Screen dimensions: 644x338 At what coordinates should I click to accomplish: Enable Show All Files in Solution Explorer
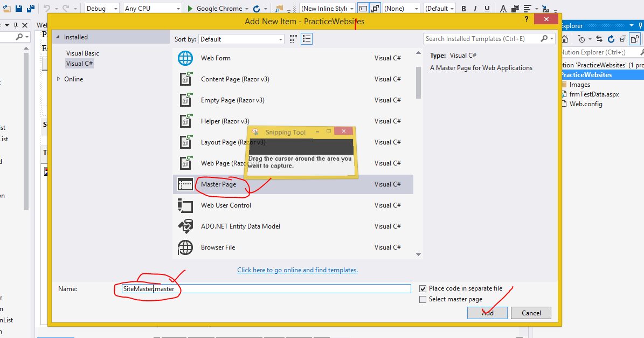click(x=634, y=39)
